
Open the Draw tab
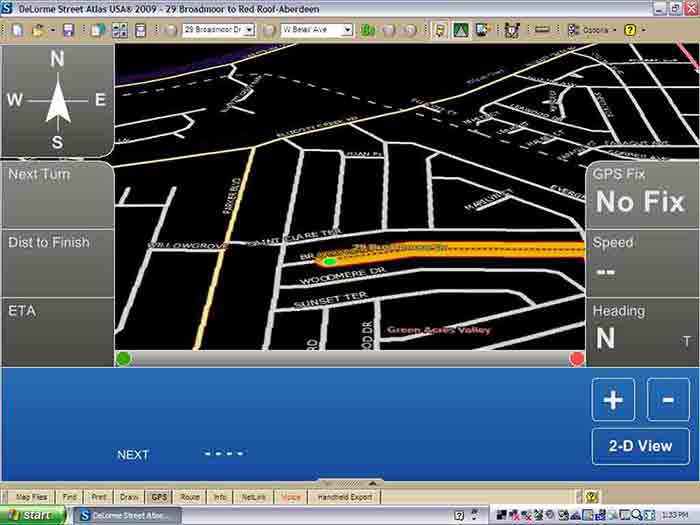[x=129, y=496]
